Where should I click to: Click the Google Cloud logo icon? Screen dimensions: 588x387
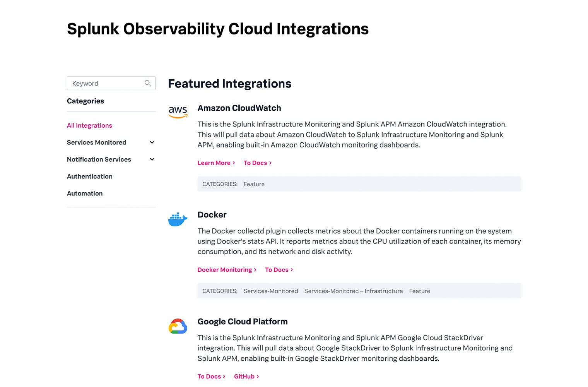(178, 326)
